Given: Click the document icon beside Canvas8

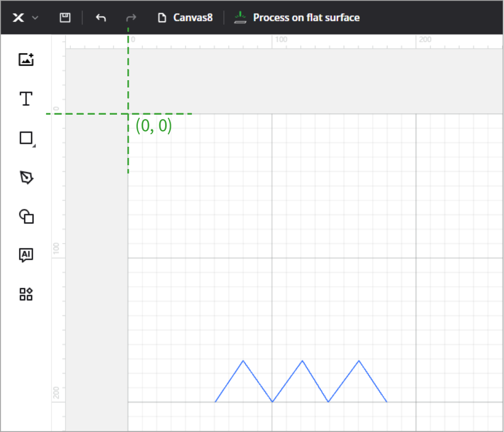Looking at the screenshot, I should point(162,18).
